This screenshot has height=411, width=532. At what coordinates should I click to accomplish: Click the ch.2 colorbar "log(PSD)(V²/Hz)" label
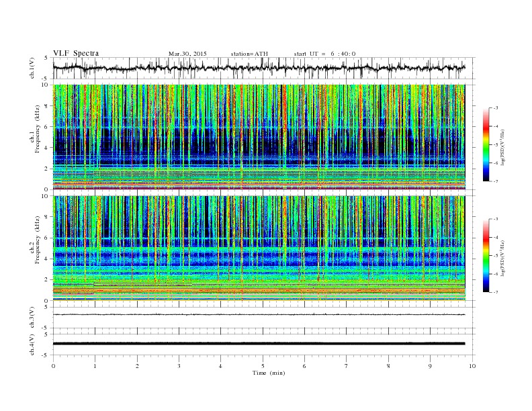pyautogui.click(x=503, y=257)
